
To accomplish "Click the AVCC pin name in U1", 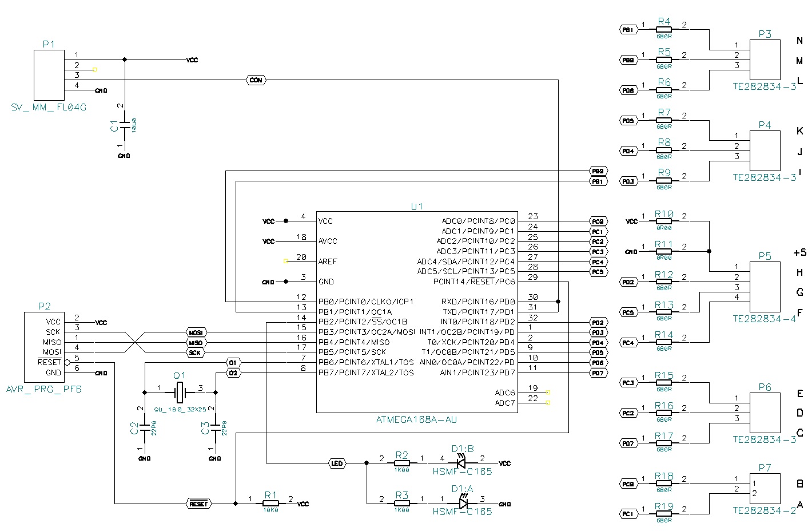I will (x=328, y=241).
